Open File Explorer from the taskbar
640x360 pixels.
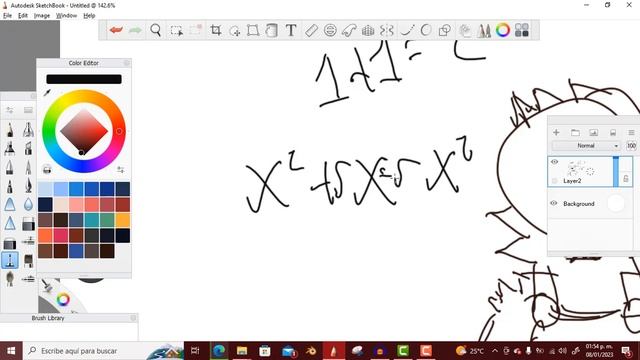click(x=242, y=351)
